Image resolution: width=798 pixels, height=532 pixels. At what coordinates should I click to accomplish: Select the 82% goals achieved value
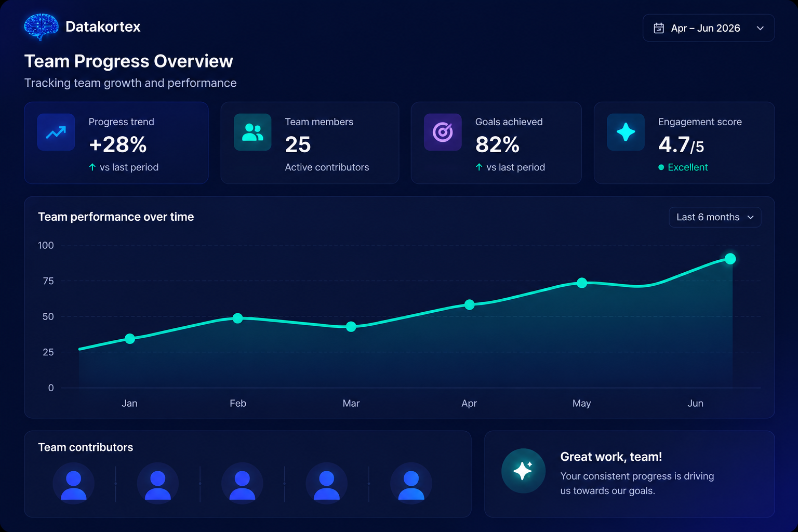tap(497, 144)
